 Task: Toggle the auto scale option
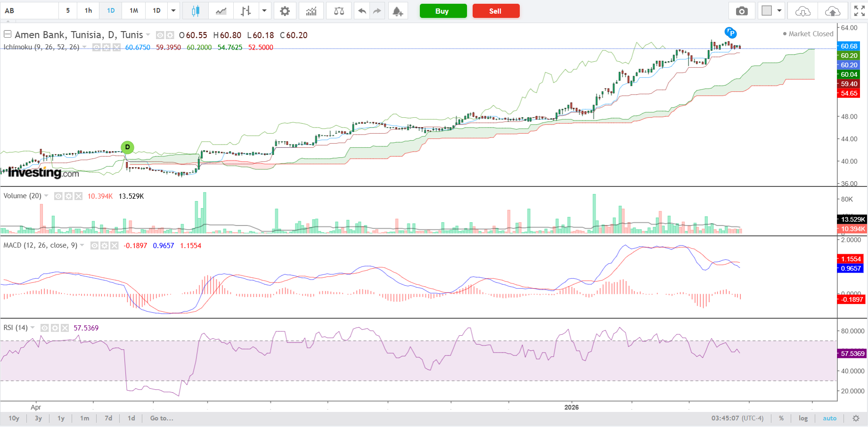point(829,418)
